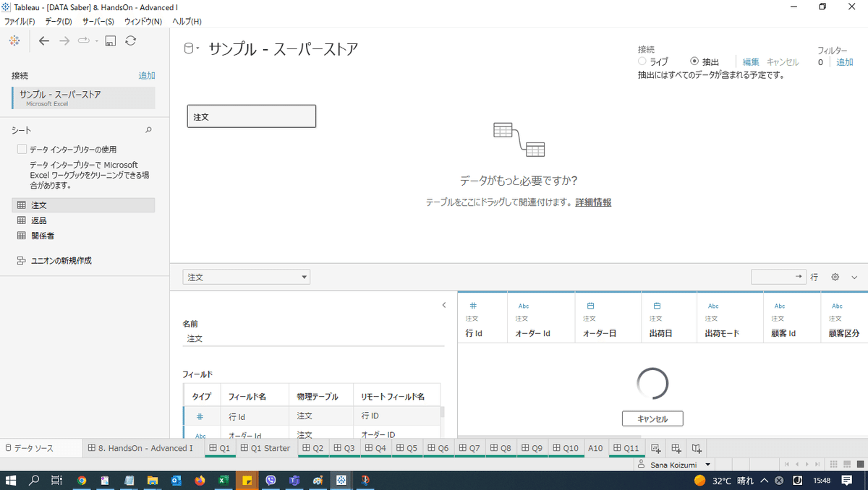The width and height of the screenshot is (868, 490).
Task: Choose the ライブ connection radio button
Action: 642,62
